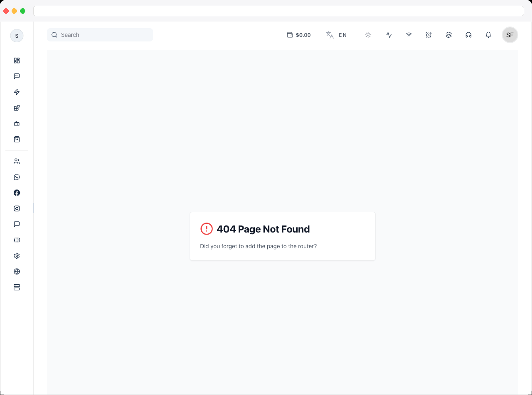The width and height of the screenshot is (532, 395).
Task: Open the activity pulse icon in header
Action: tap(389, 35)
